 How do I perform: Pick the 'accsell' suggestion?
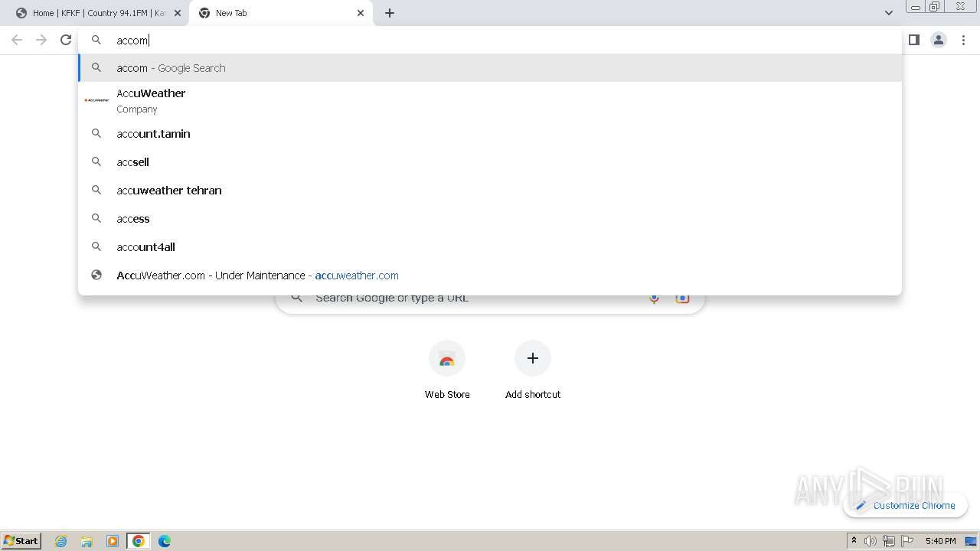490,162
